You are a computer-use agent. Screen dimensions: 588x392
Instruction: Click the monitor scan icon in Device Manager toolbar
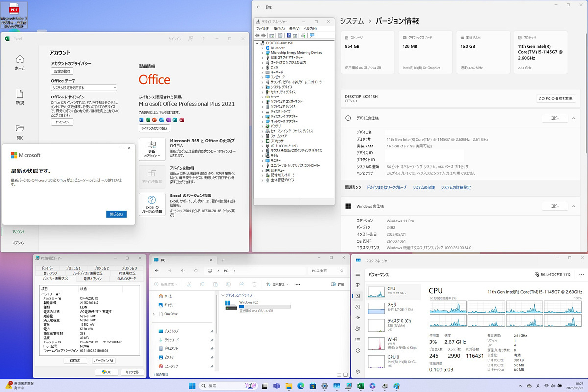pyautogui.click(x=312, y=35)
